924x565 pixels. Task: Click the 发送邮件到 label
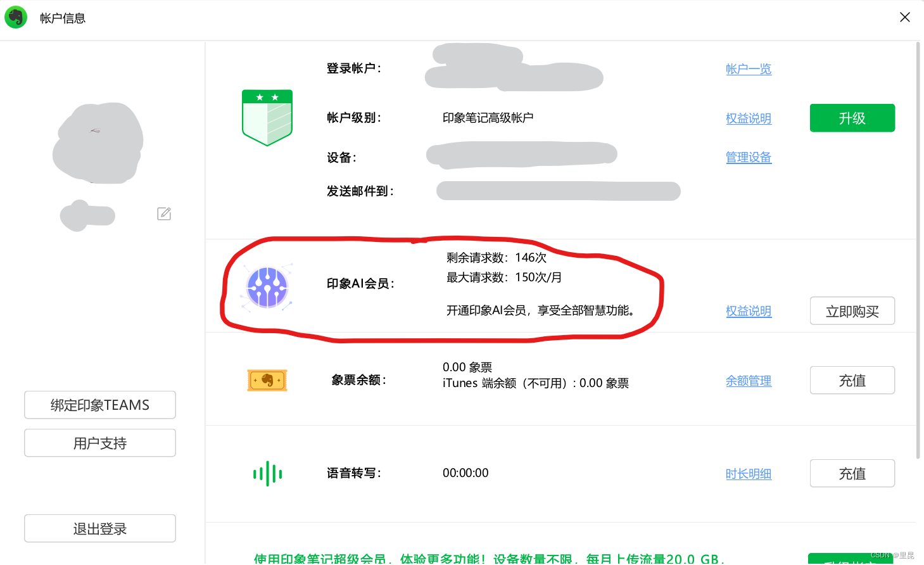click(360, 191)
